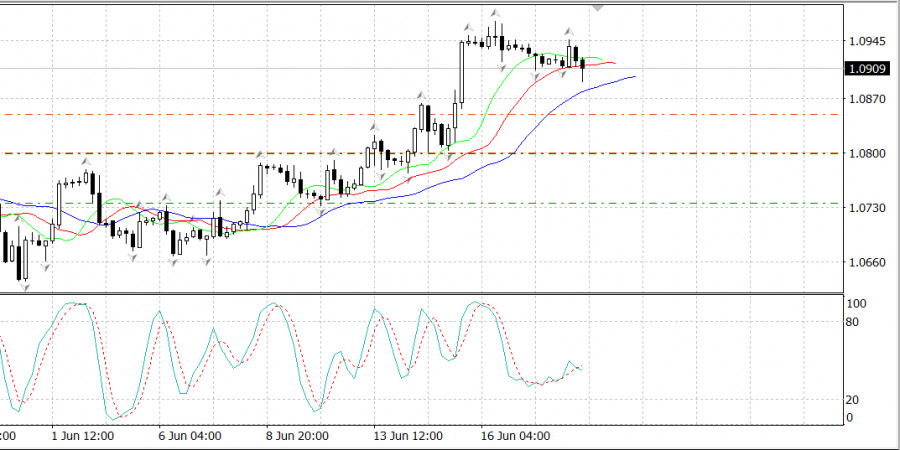
Task: Click the 1.0945 price axis label
Action: click(x=865, y=43)
